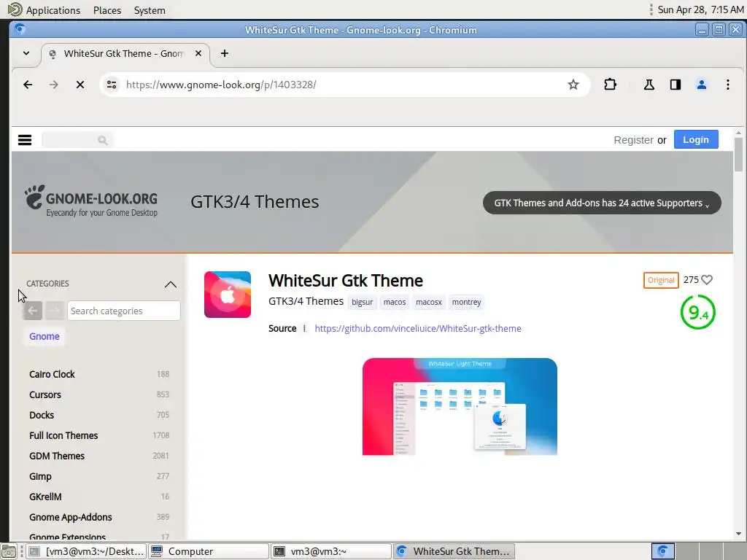Expand the 24 active Supporters dropdown
747x560 pixels.
click(602, 203)
